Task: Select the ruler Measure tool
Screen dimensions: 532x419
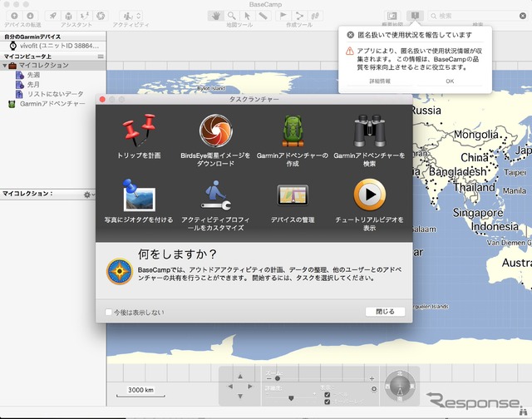Action: tap(263, 16)
